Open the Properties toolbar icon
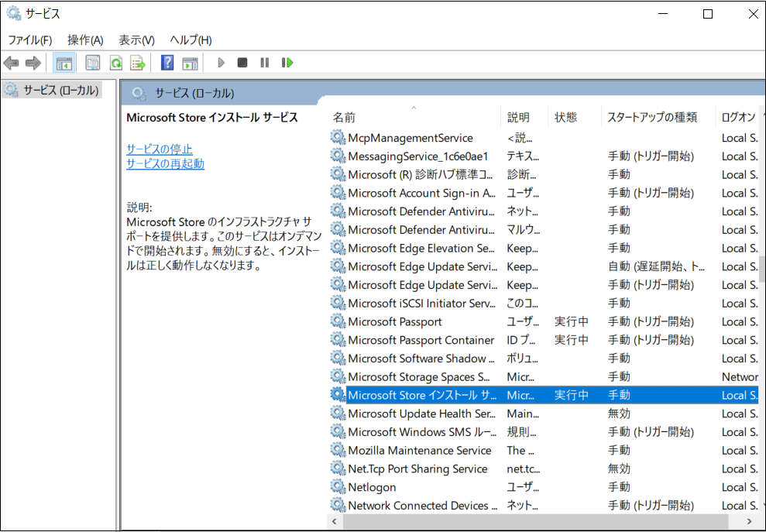Image resolution: width=766 pixels, height=532 pixels. (x=93, y=63)
